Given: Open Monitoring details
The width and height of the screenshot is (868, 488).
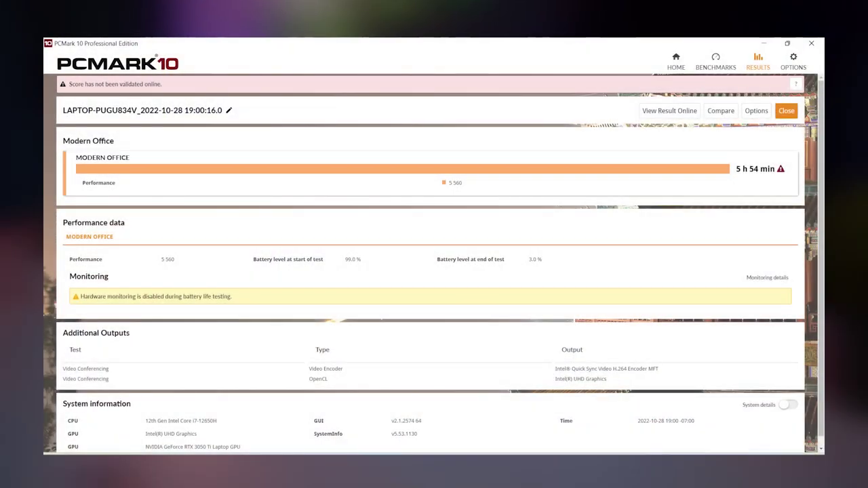Looking at the screenshot, I should pos(767,277).
